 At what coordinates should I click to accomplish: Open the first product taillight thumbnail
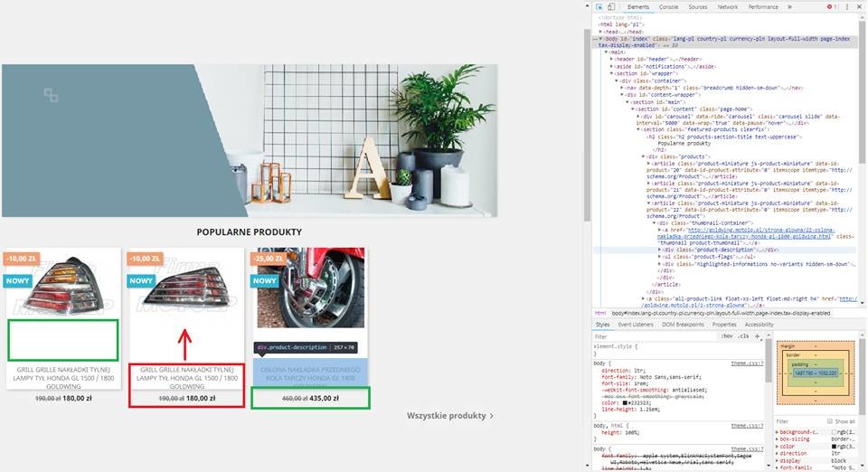point(63,286)
